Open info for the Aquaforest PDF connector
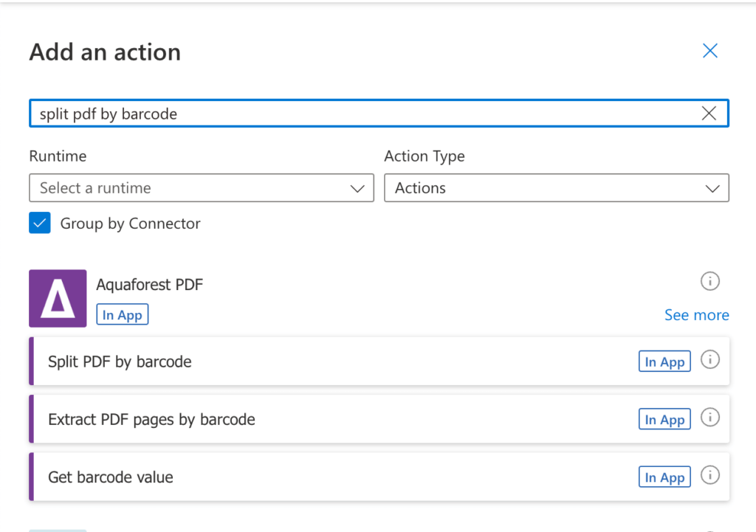This screenshot has width=756, height=532. [709, 281]
